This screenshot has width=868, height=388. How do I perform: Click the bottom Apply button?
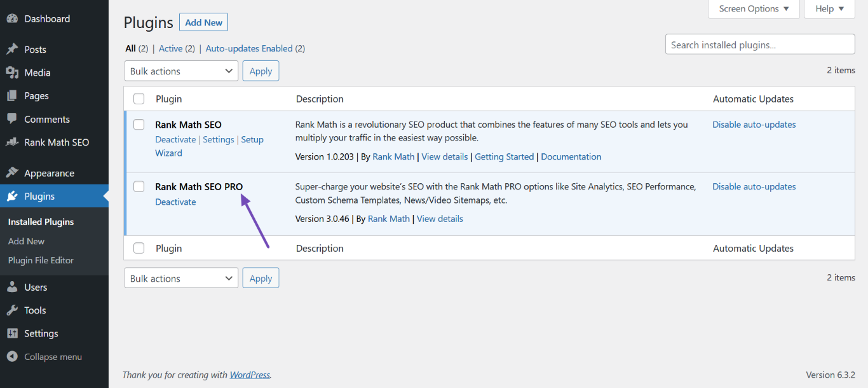(x=261, y=278)
